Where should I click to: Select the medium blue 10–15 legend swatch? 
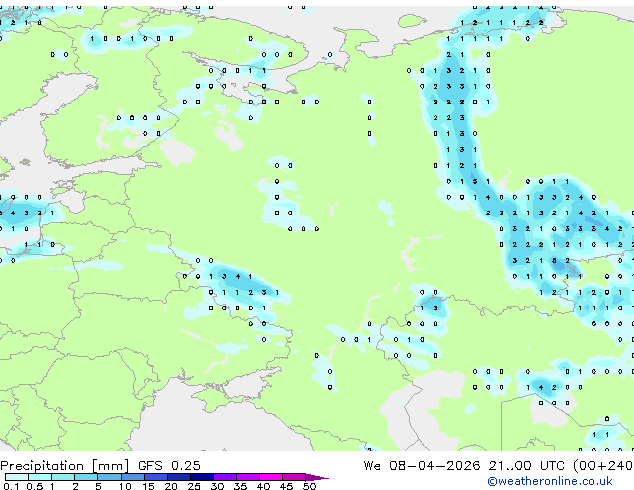pyautogui.click(x=132, y=477)
